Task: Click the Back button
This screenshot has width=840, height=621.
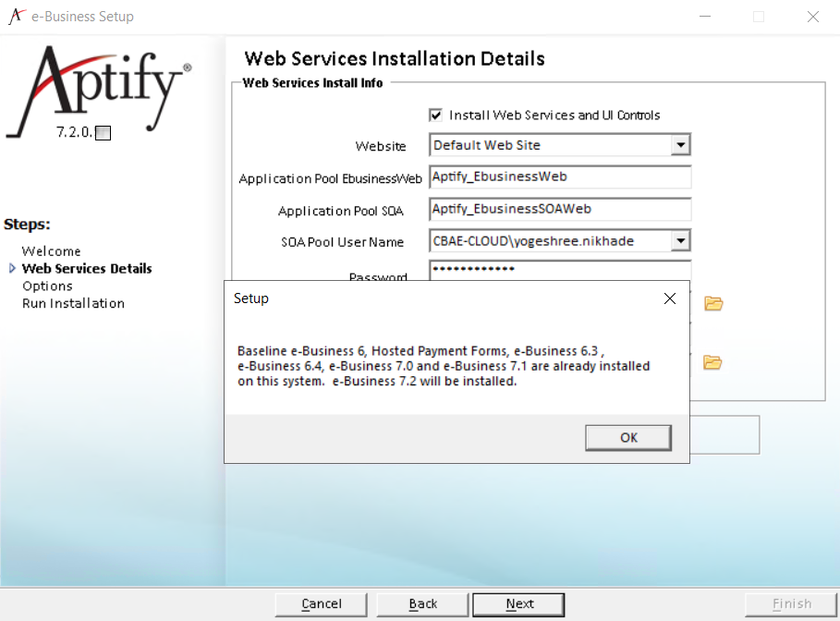Action: 422,604
